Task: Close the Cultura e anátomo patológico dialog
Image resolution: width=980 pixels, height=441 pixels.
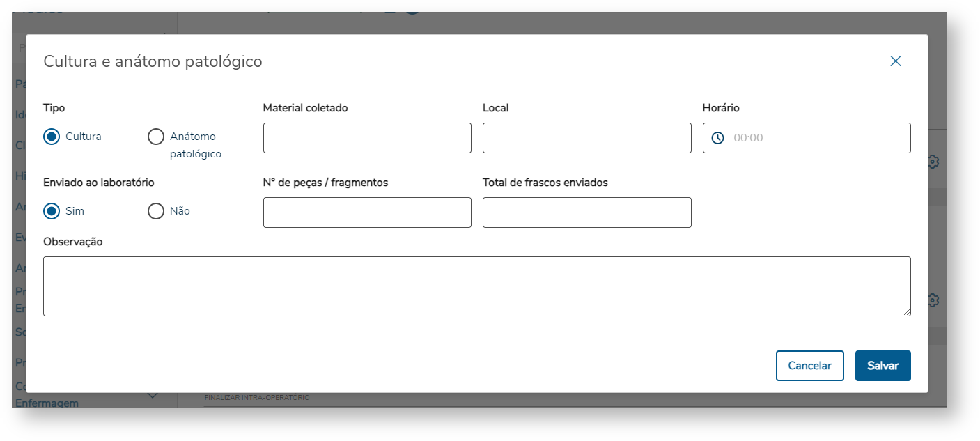Action: coord(896,61)
